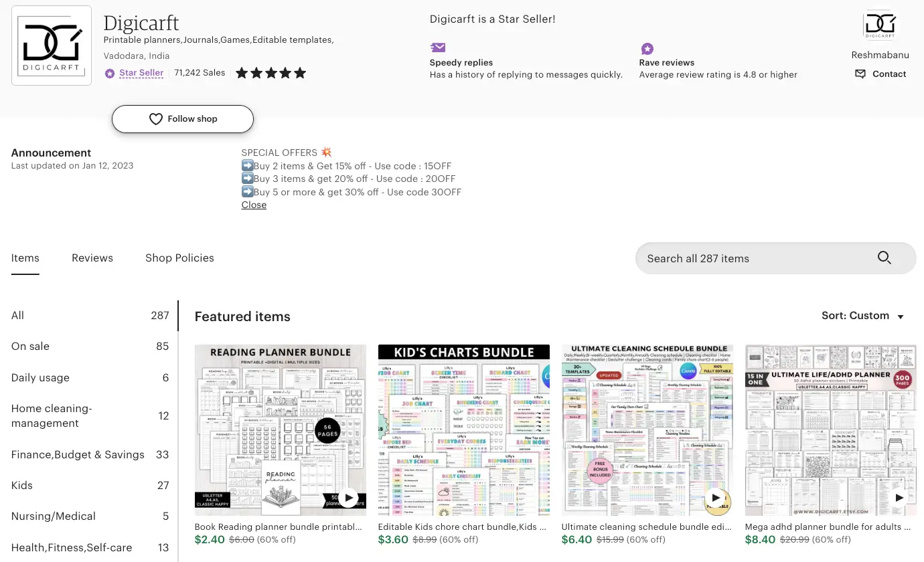
Task: Contact the shop owner
Action: [880, 74]
